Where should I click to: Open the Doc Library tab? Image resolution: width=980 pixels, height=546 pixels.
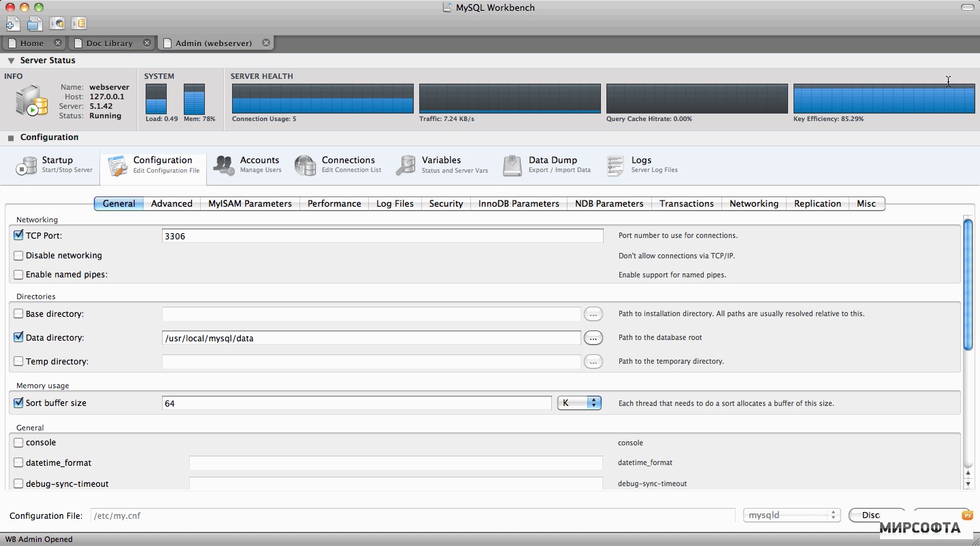[110, 43]
